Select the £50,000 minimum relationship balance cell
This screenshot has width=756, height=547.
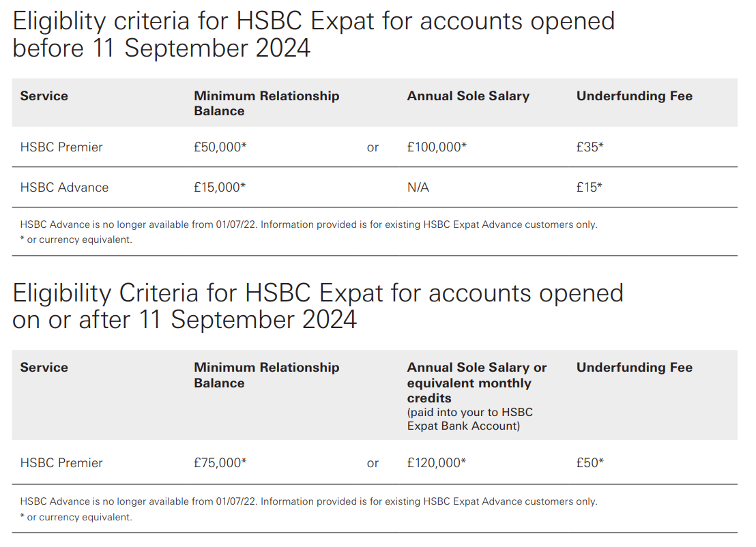[220, 147]
